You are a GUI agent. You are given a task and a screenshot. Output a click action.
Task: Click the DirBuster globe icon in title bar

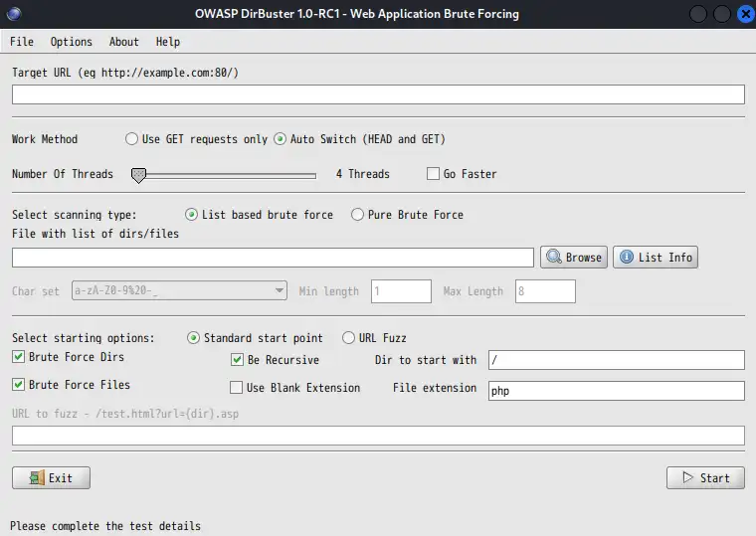[14, 14]
